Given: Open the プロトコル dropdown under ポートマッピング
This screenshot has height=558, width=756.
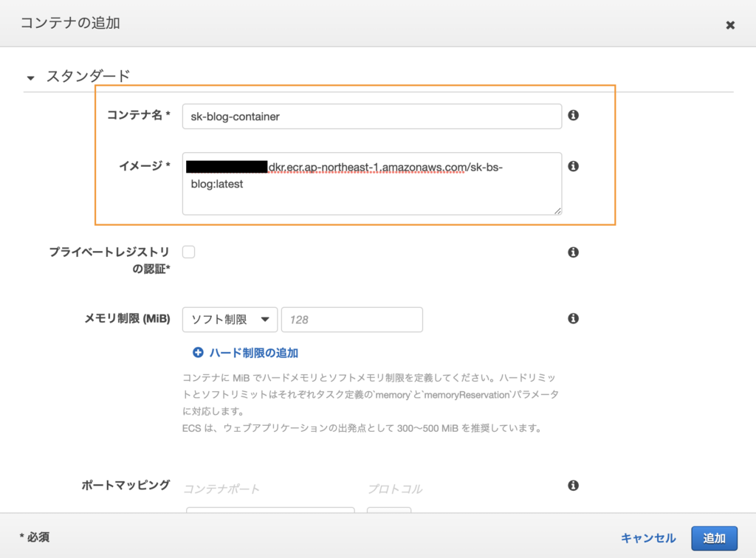Looking at the screenshot, I should point(389,513).
